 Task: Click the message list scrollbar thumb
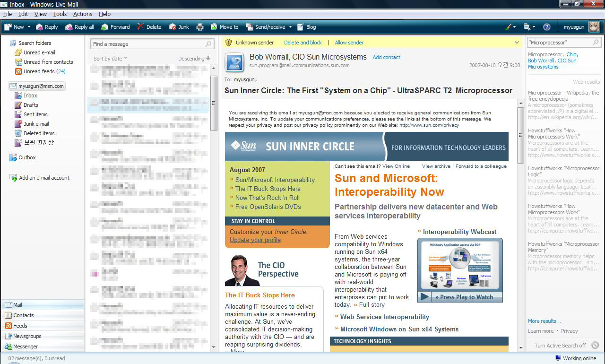click(x=214, y=103)
